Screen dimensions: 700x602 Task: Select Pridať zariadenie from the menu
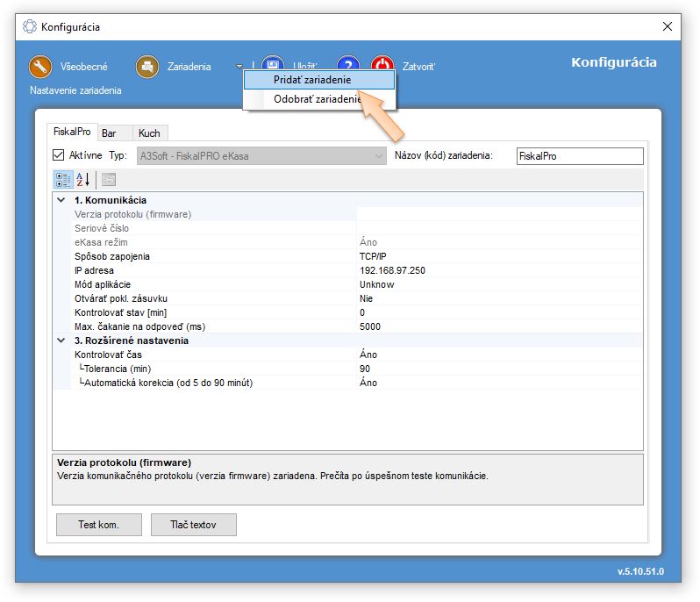(312, 79)
